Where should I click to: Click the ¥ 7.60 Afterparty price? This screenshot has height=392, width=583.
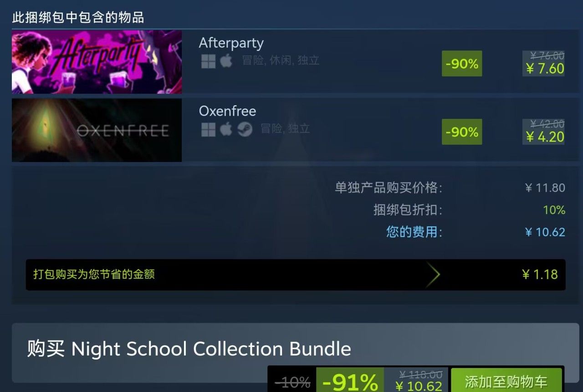pos(545,69)
